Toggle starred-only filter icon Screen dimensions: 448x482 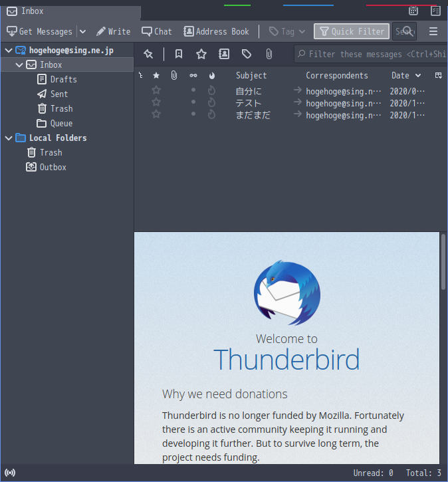click(x=201, y=54)
